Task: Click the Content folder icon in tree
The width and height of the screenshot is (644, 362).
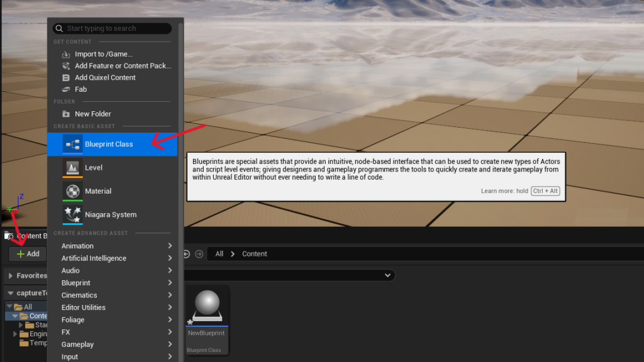Action: 24,316
